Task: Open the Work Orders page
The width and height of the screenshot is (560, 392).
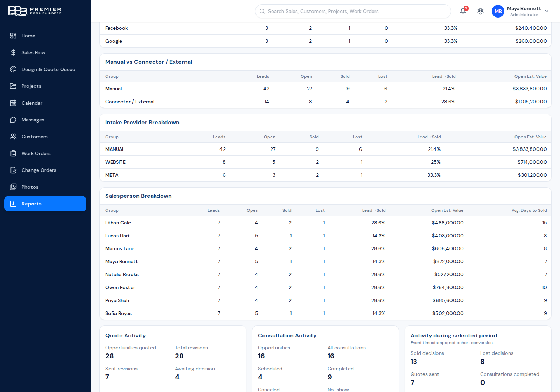Action: click(x=45, y=153)
